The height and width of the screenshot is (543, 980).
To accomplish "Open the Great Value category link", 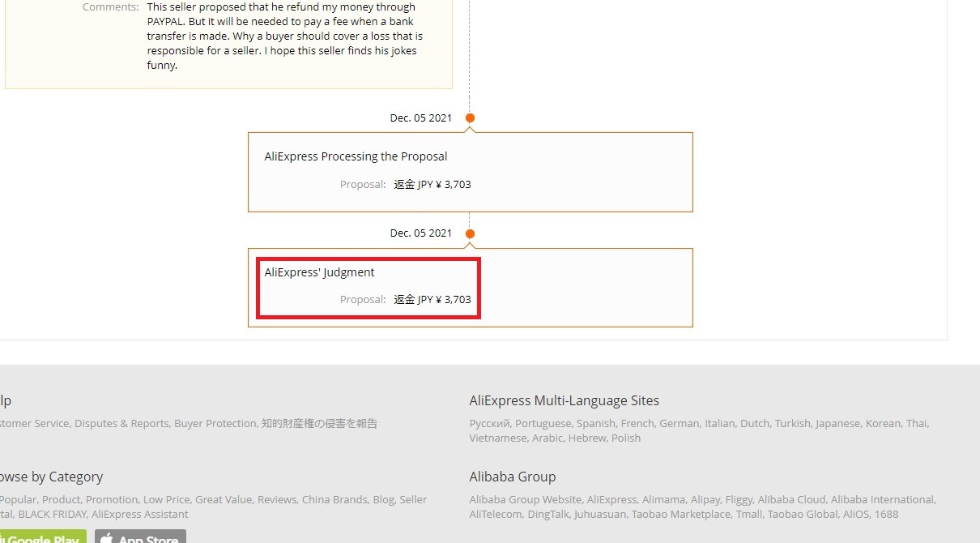I will 224,499.
